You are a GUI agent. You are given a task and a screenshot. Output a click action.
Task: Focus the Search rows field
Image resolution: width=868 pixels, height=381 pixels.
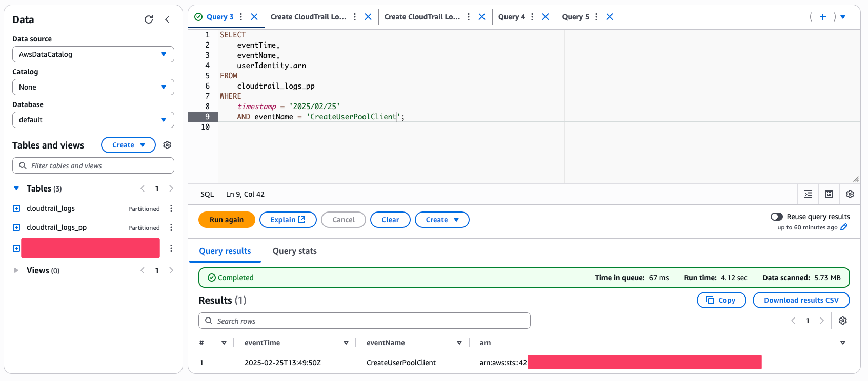click(365, 321)
